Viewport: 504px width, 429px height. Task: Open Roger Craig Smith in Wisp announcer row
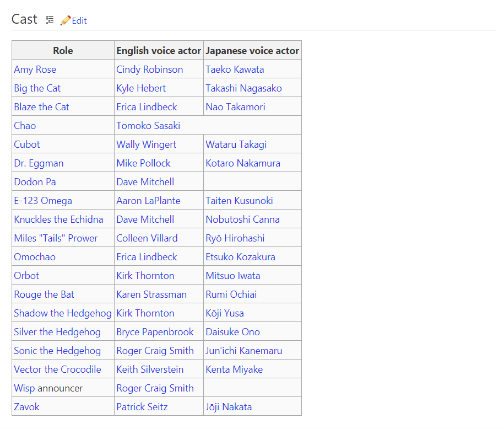pos(155,388)
